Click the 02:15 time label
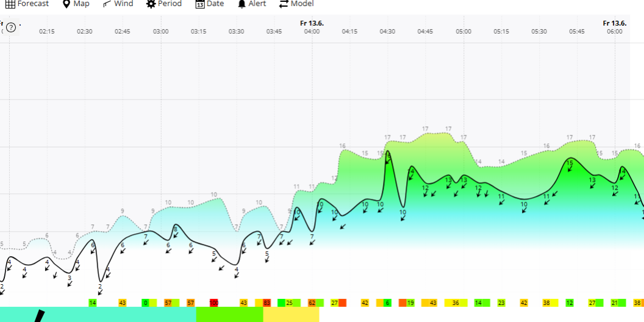The image size is (644, 322). point(47,31)
